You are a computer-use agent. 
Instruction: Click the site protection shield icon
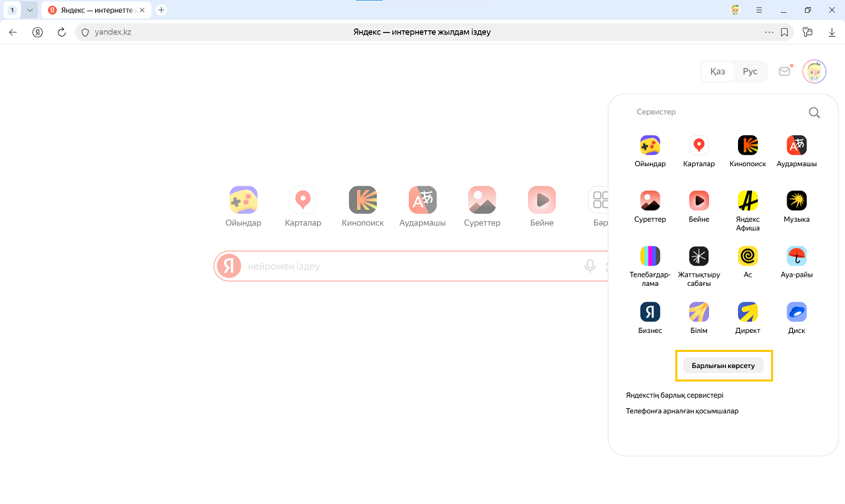pyautogui.click(x=85, y=32)
